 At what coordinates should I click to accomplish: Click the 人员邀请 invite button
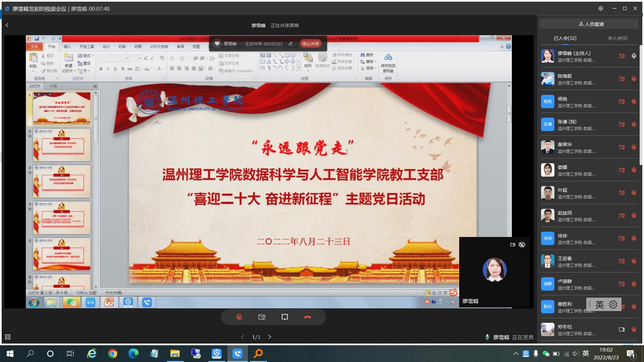591,24
